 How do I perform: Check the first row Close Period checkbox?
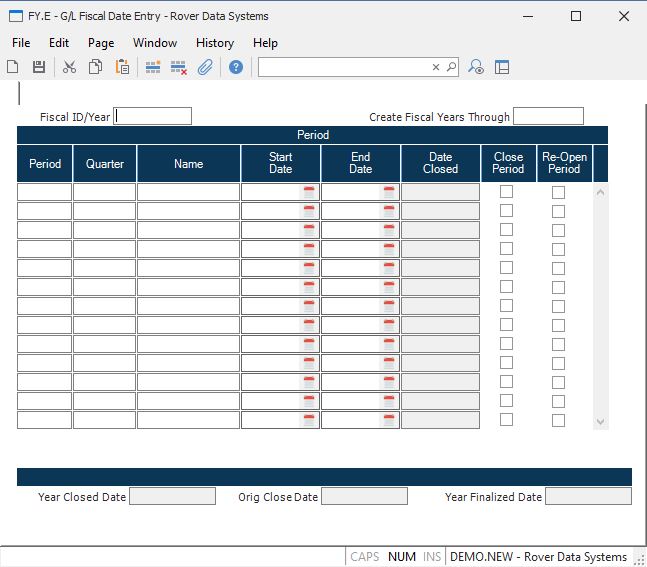[507, 192]
